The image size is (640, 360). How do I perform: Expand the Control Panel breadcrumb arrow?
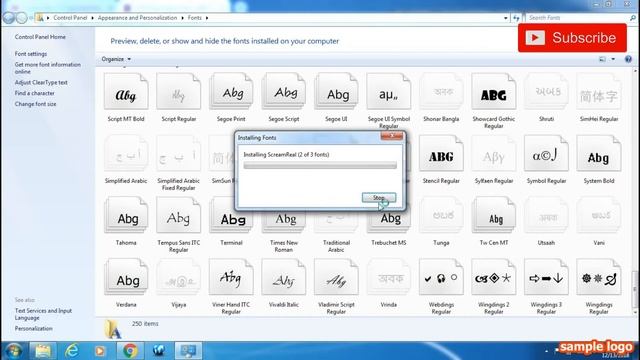[92, 18]
